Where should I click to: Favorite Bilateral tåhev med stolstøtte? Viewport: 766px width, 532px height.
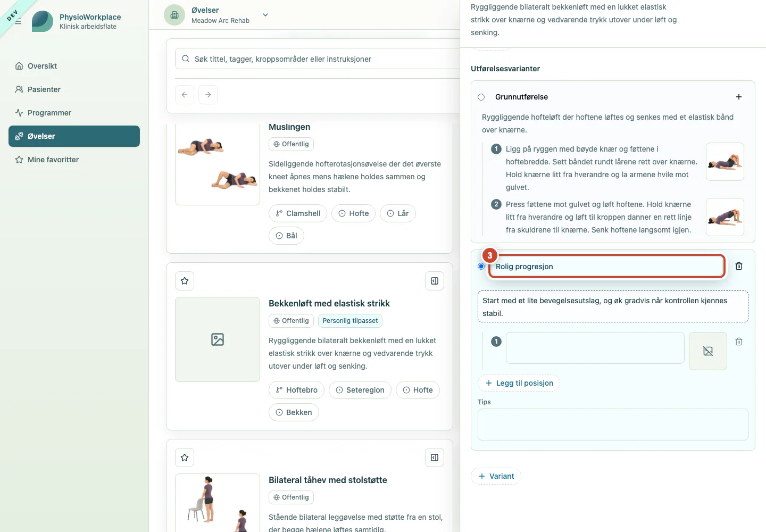tap(185, 458)
